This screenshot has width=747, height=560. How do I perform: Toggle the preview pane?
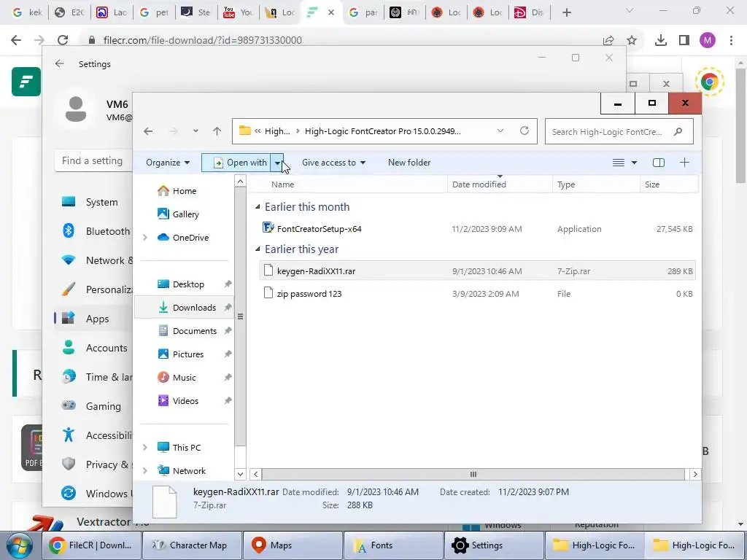[x=659, y=163]
